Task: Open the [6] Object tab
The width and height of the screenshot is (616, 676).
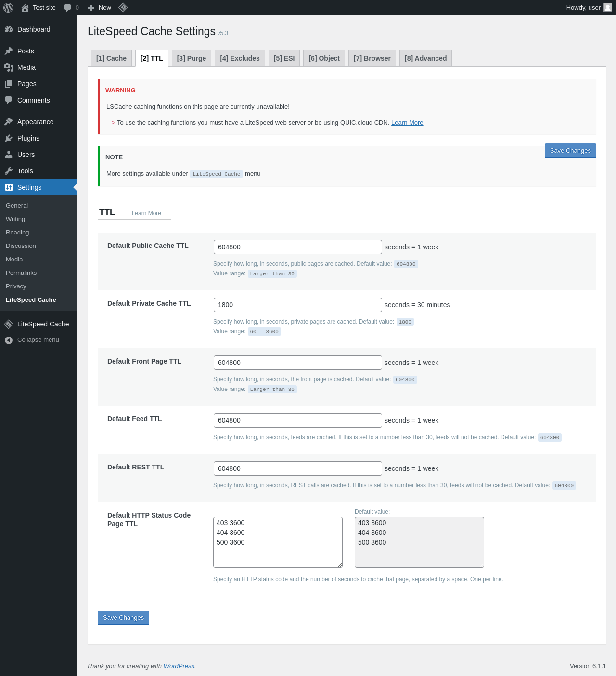Action: (x=324, y=58)
